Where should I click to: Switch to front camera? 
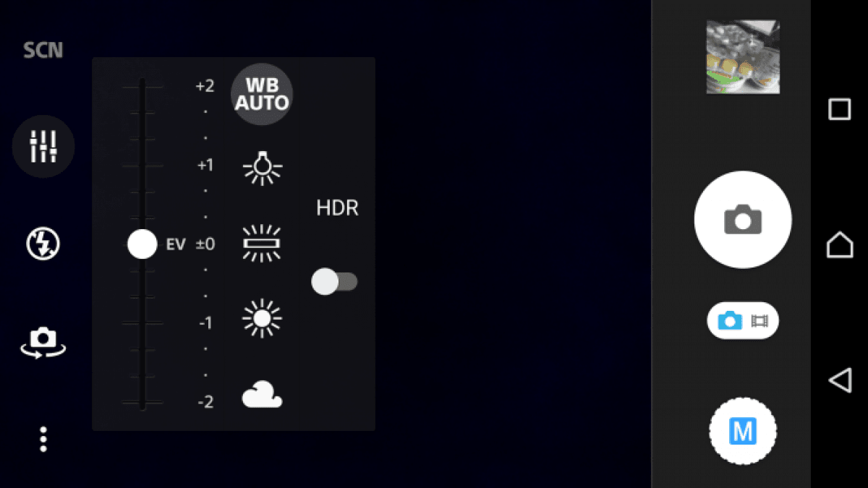(x=43, y=342)
